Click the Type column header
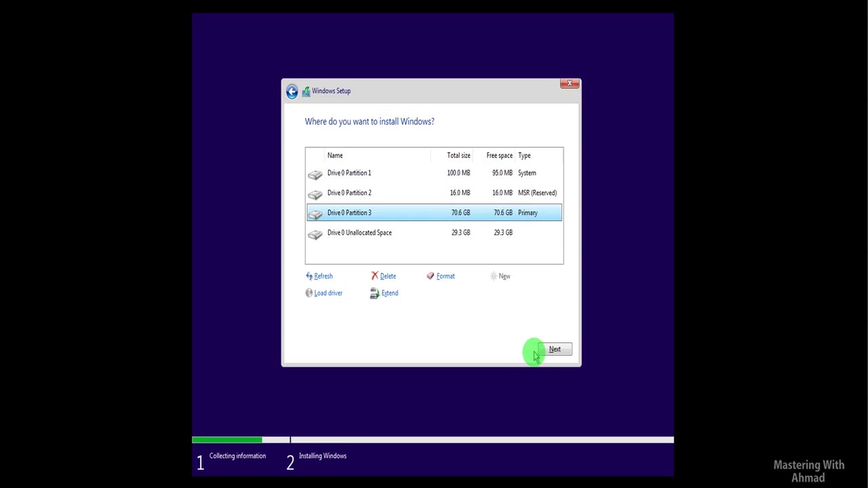The height and width of the screenshot is (488, 868). point(524,155)
